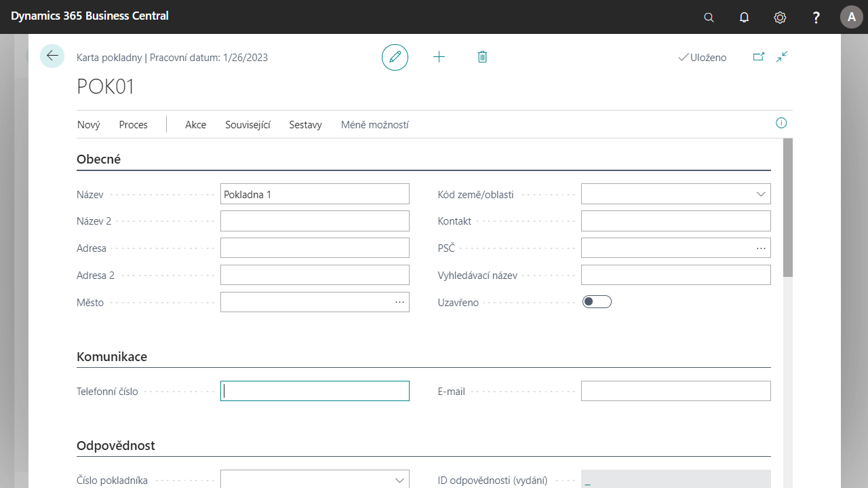Open page in new window icon
This screenshot has height=488, width=868.
(x=759, y=57)
